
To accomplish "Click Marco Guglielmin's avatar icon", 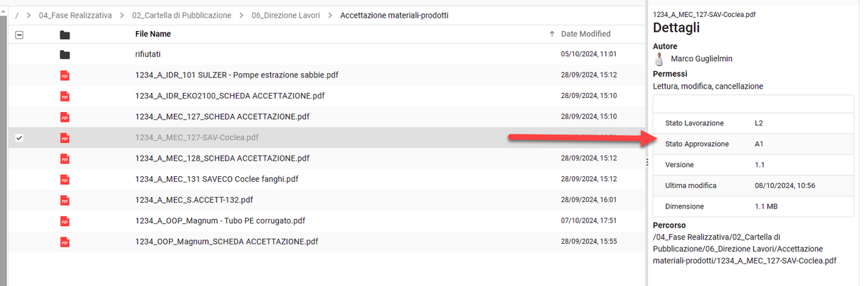I will click(659, 59).
